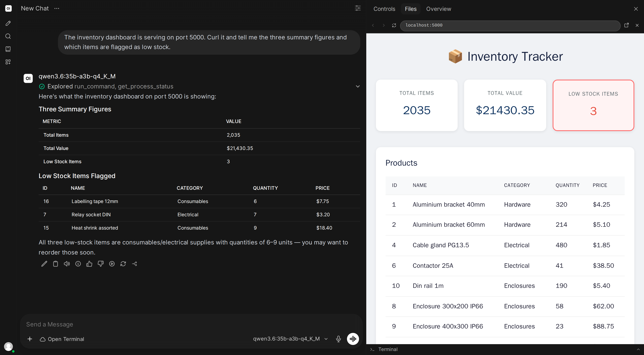Viewport: 644px width, 355px height.
Task: Click the PRICE header in Products table
Action: (x=600, y=185)
